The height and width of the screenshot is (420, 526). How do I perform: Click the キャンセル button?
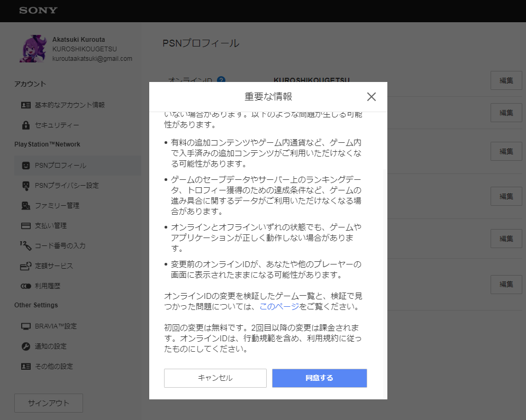[x=215, y=378]
